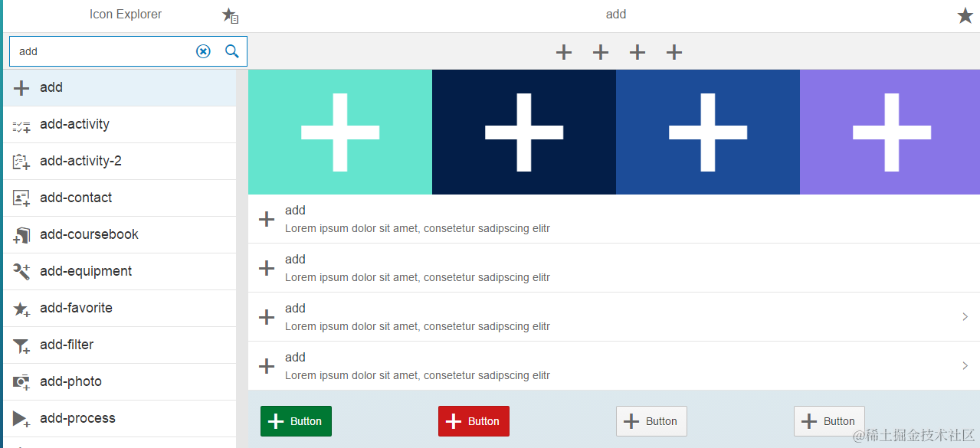Click the add-coursebook book icon
The image size is (980, 448).
coord(21,235)
